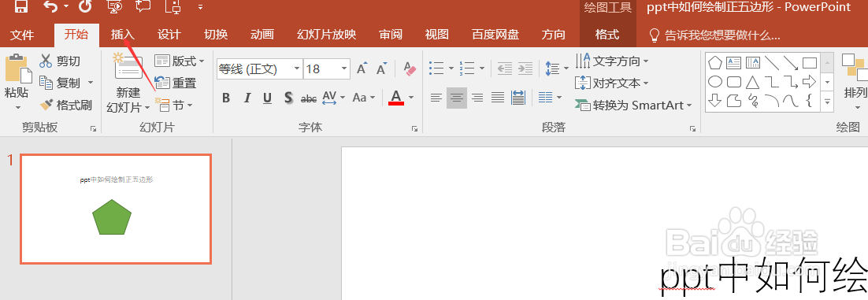Select the pentagon shape in gallery
This screenshot has width=868, height=300.
[714, 62]
